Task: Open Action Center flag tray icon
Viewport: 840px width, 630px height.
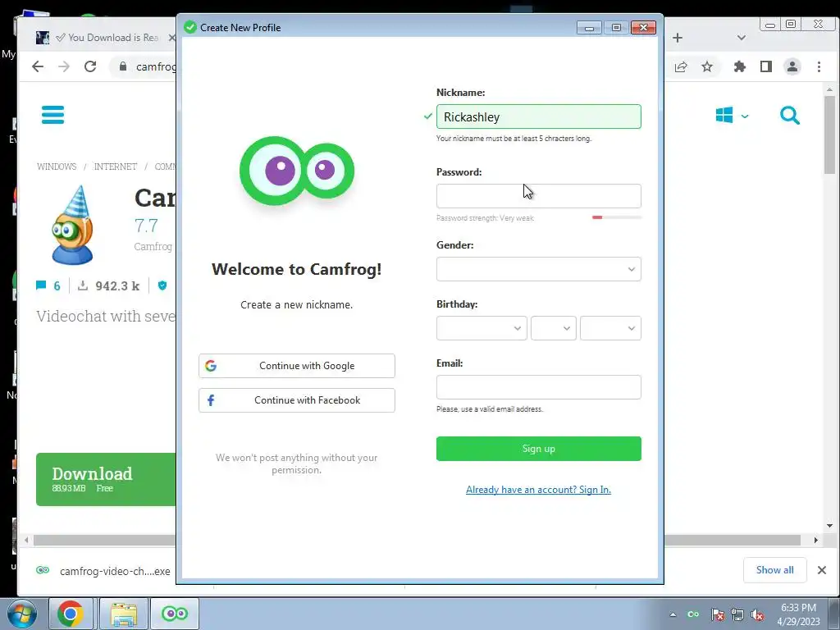Action: pyautogui.click(x=717, y=614)
